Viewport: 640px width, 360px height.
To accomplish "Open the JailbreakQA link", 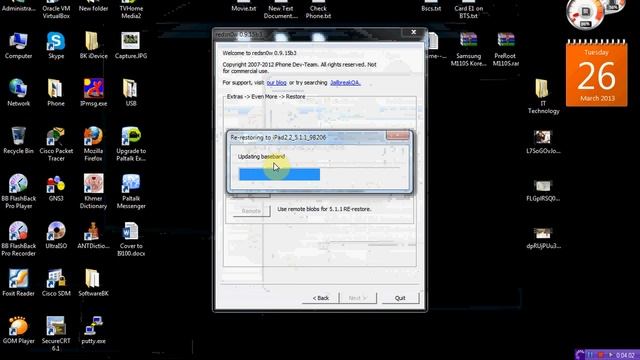I will (x=345, y=82).
